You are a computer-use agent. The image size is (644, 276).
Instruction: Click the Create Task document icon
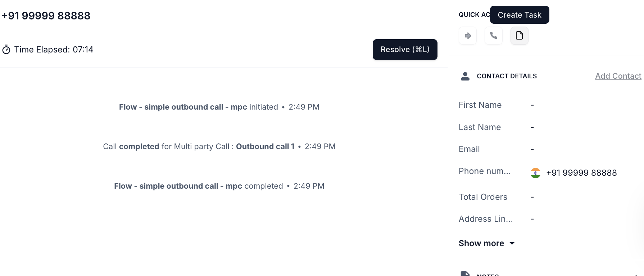pos(520,36)
